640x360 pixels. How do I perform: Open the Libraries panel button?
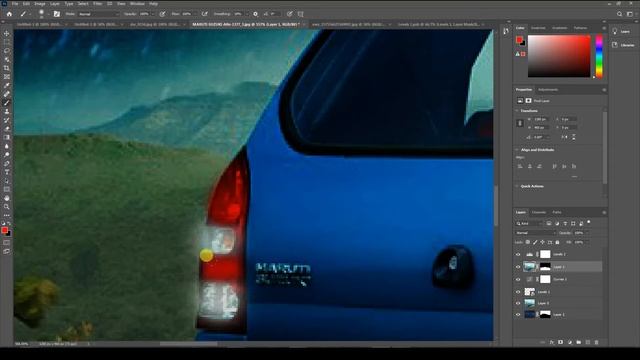[x=623, y=45]
